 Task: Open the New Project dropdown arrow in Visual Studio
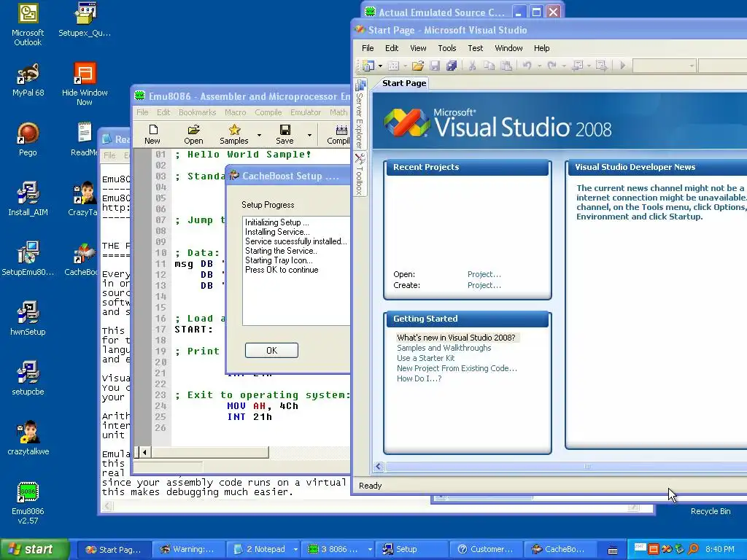pos(380,66)
